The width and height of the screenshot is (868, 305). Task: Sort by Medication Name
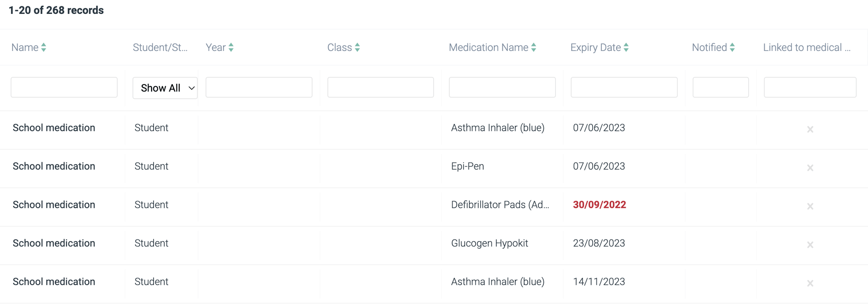pyautogui.click(x=533, y=47)
